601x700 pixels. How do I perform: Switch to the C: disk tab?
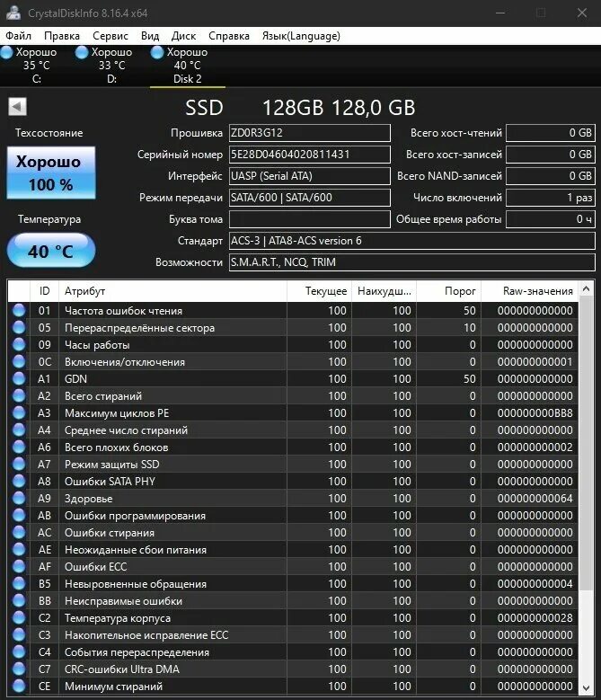tap(37, 66)
